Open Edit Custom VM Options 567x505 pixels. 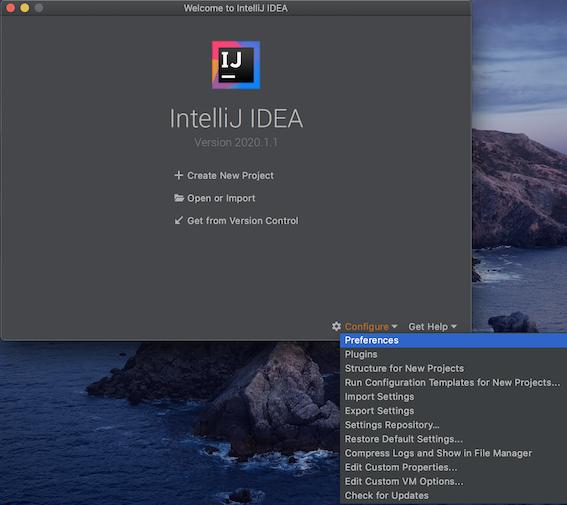point(453,481)
